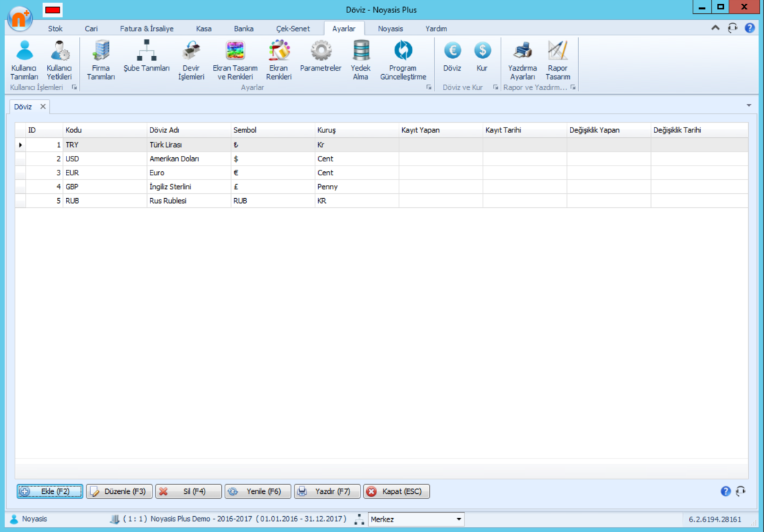
Task: Sort by the Kuruş column header
Action: pos(356,130)
